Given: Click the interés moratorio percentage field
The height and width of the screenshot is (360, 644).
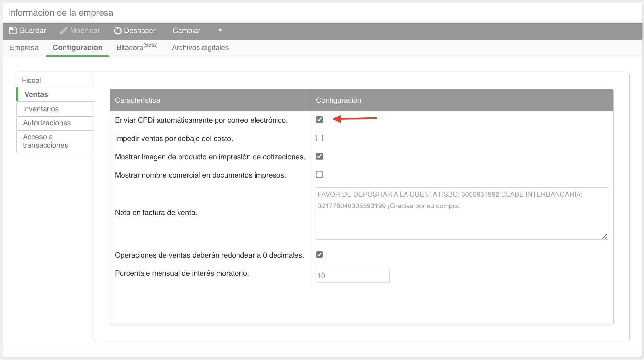Looking at the screenshot, I should [353, 276].
